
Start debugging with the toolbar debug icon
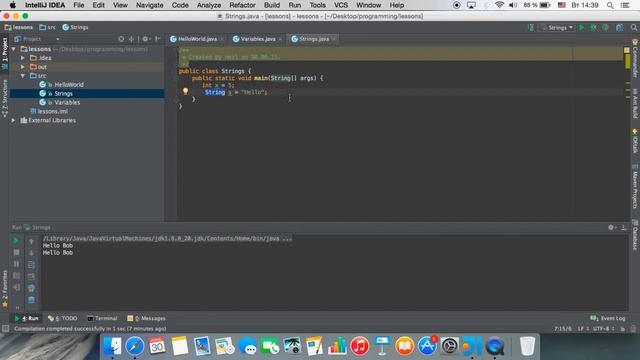pos(593,27)
